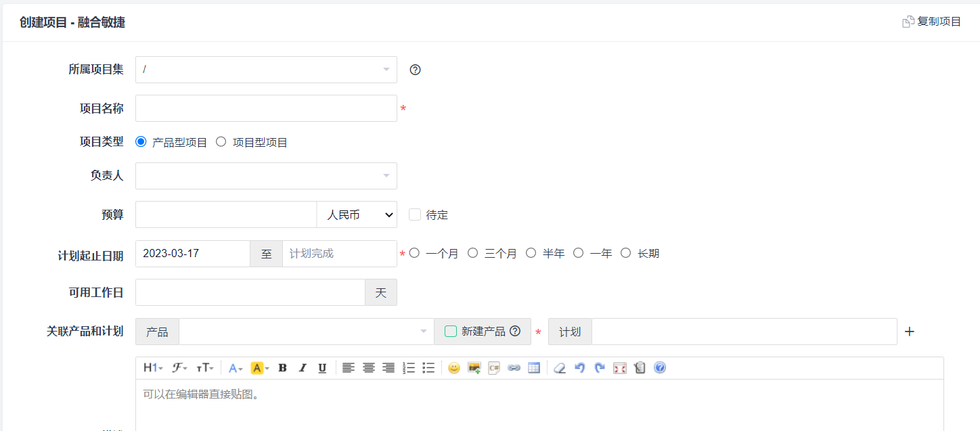Choose 一个月 duration option
Image resolution: width=980 pixels, height=431 pixels.
pyautogui.click(x=414, y=253)
